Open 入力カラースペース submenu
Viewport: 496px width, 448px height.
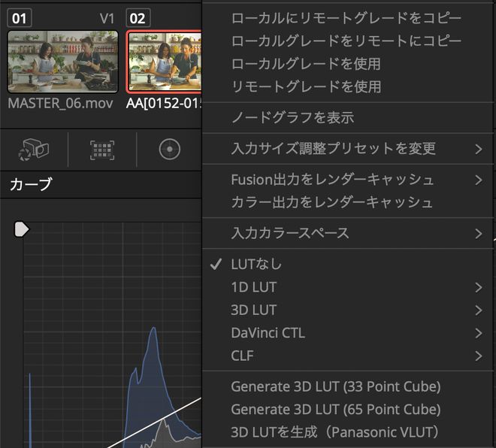tap(290, 233)
